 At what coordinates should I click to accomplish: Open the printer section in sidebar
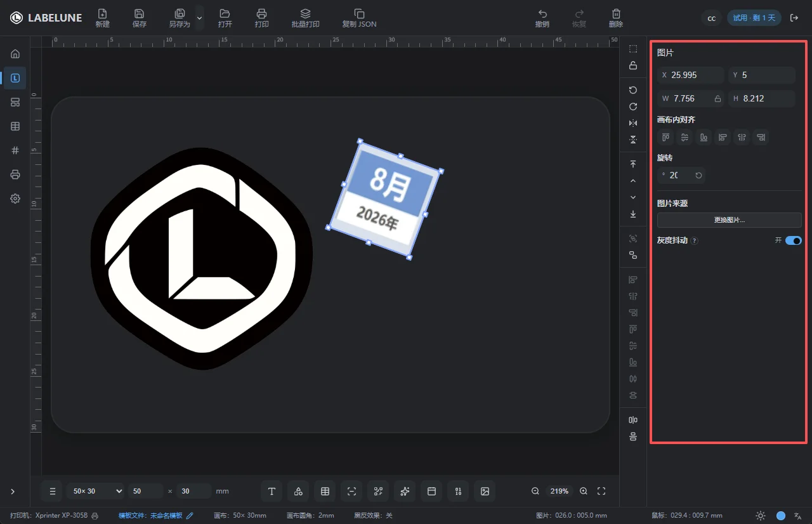[15, 174]
